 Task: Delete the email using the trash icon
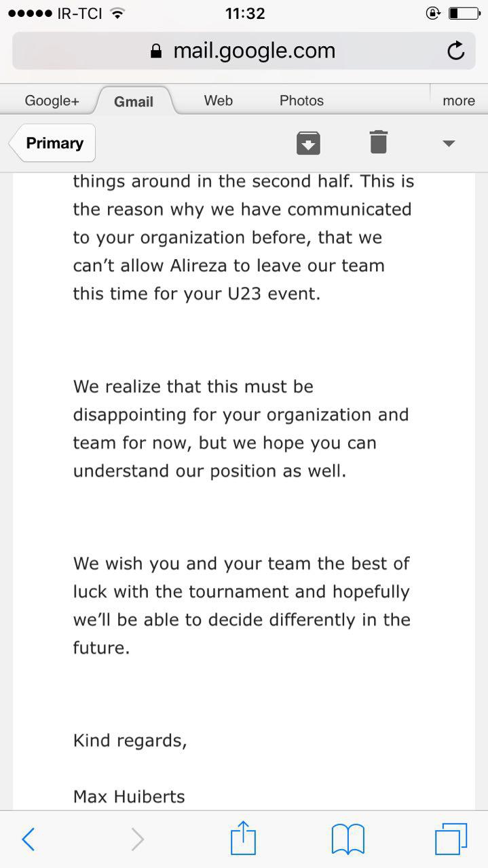379,142
